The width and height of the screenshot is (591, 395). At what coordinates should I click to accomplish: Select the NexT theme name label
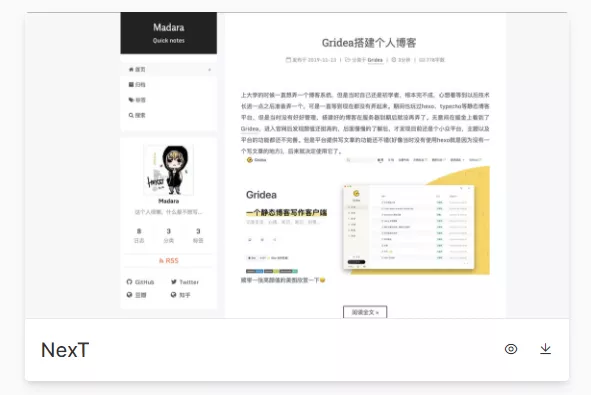coord(65,350)
